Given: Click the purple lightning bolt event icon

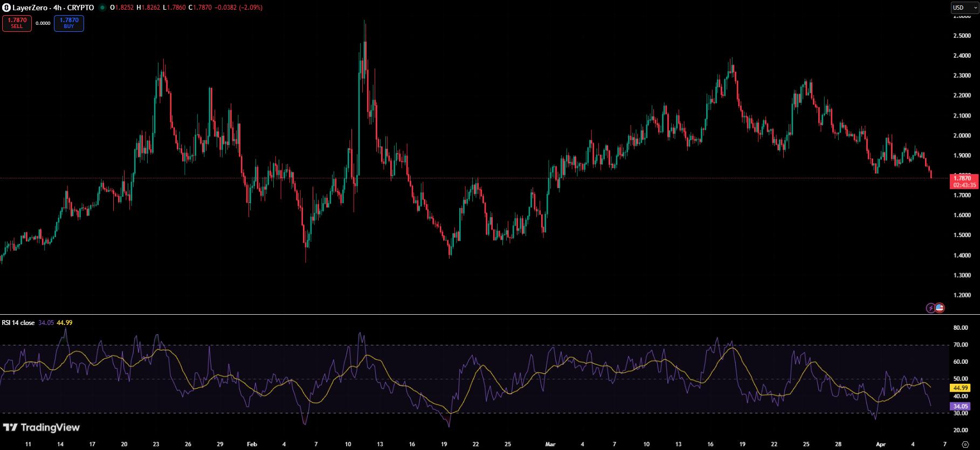Looking at the screenshot, I should click(930, 308).
